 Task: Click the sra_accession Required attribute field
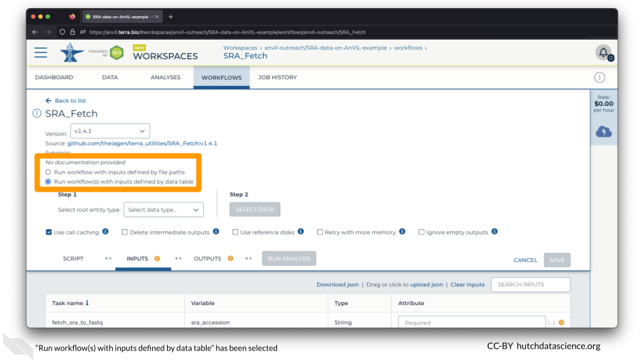pos(472,322)
